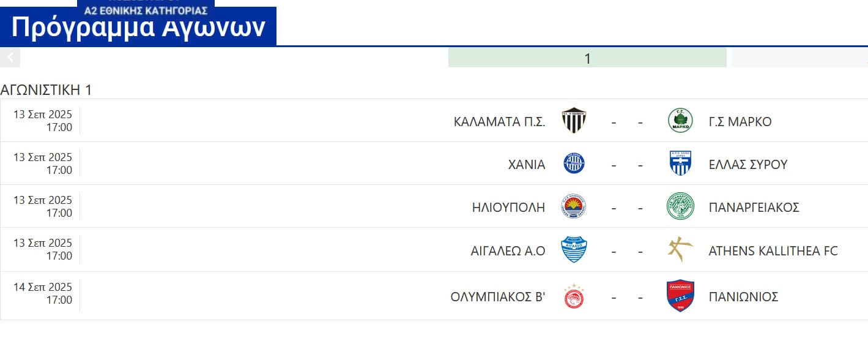Go to previous matchday with left arrow
Viewport: 868px width, 338px height.
click(x=10, y=58)
